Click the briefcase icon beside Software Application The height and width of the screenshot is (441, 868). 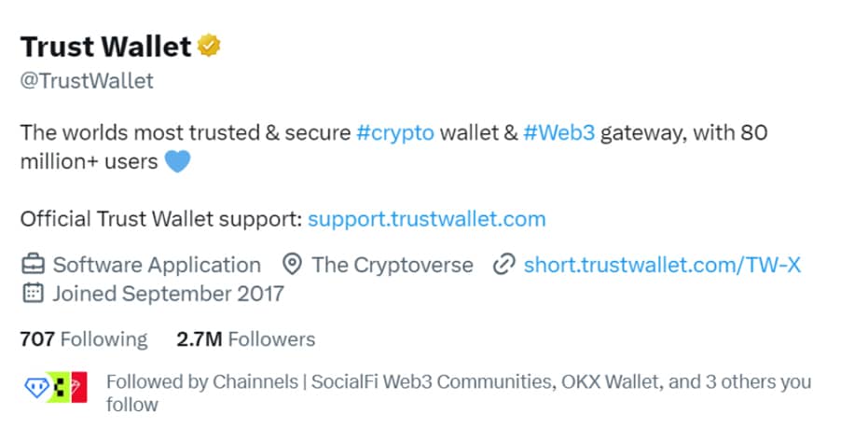point(33,265)
